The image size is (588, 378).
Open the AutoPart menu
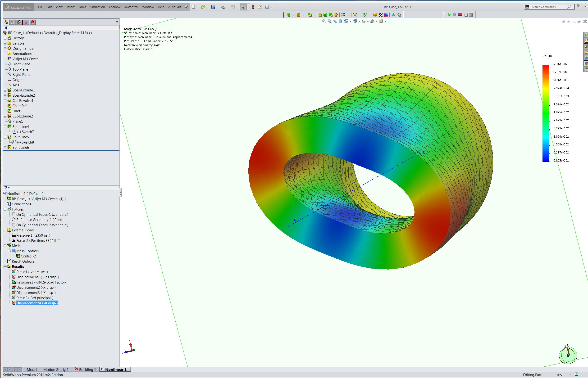click(175, 7)
